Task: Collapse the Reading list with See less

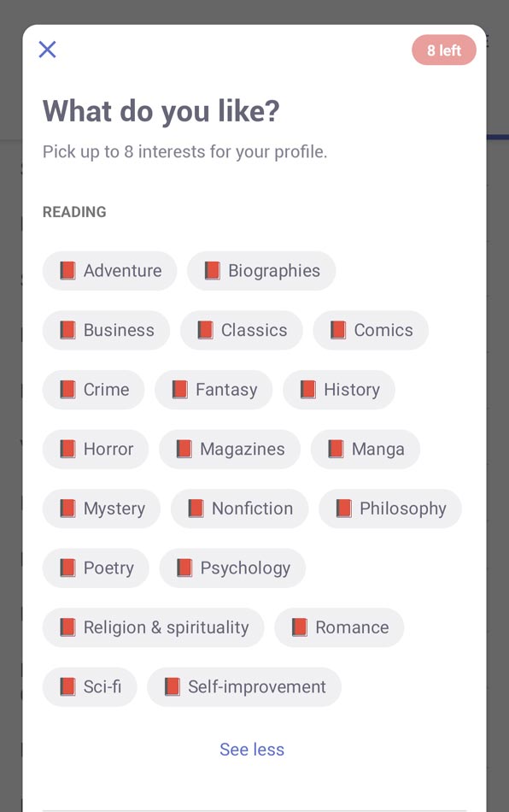Action: click(252, 750)
